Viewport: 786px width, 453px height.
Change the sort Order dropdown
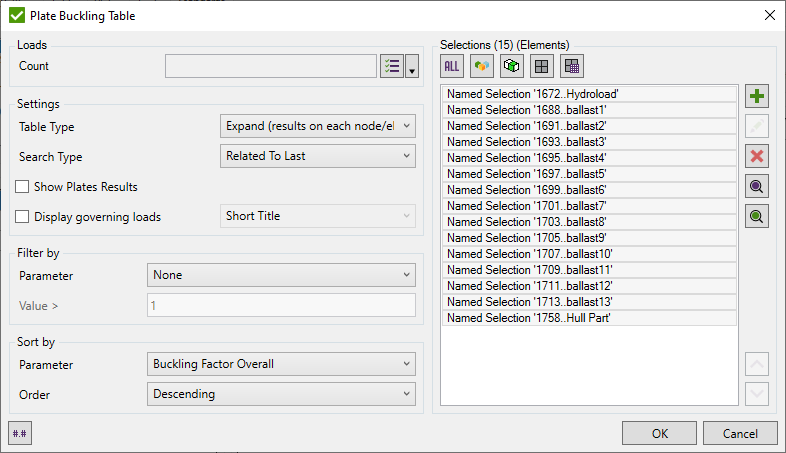282,394
